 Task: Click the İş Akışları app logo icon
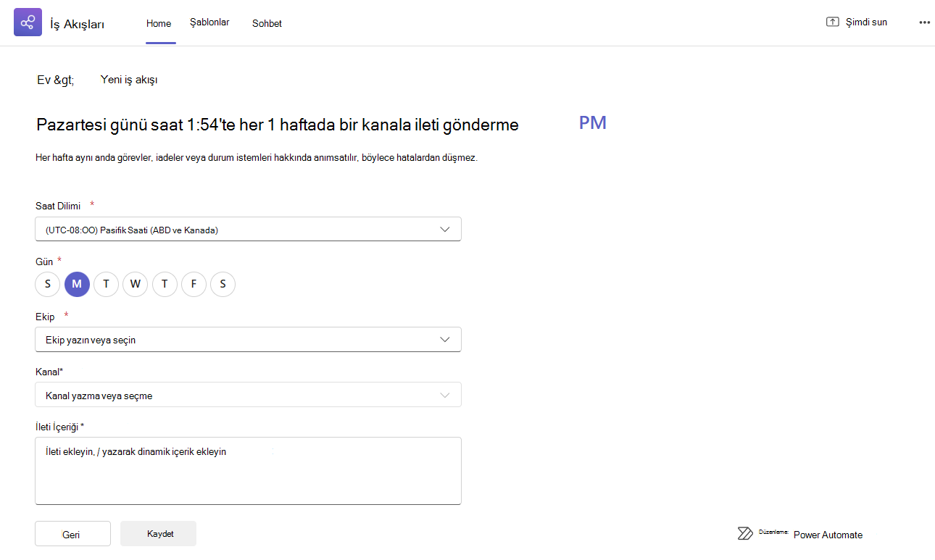[x=28, y=22]
